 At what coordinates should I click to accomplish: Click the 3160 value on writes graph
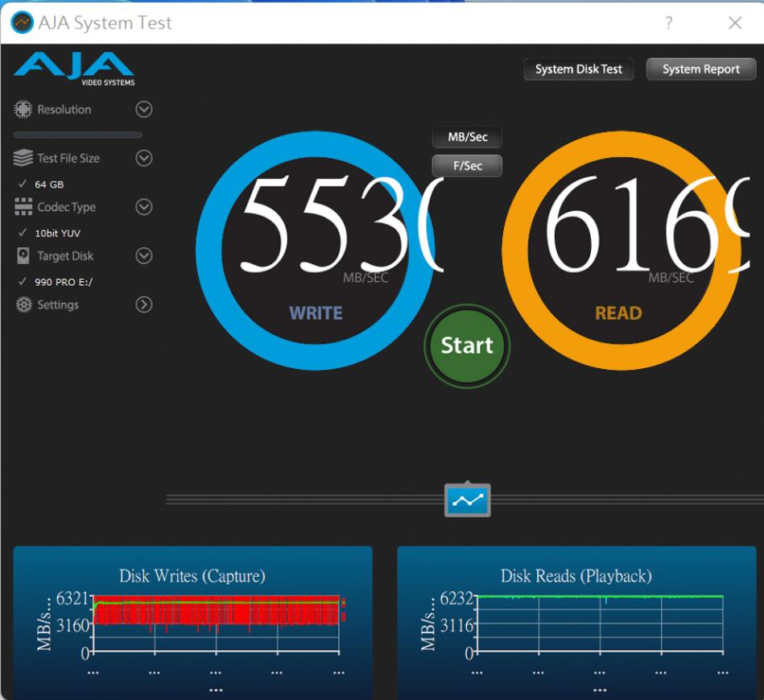73,625
